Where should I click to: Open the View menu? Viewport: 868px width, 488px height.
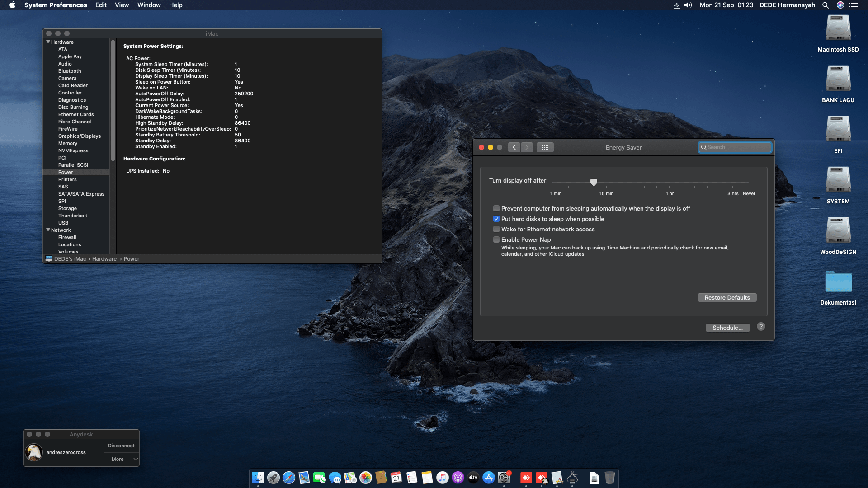(122, 5)
